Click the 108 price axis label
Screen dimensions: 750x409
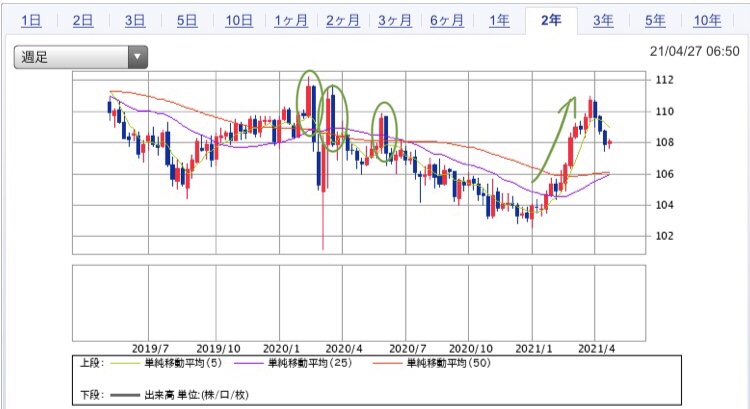coord(664,143)
